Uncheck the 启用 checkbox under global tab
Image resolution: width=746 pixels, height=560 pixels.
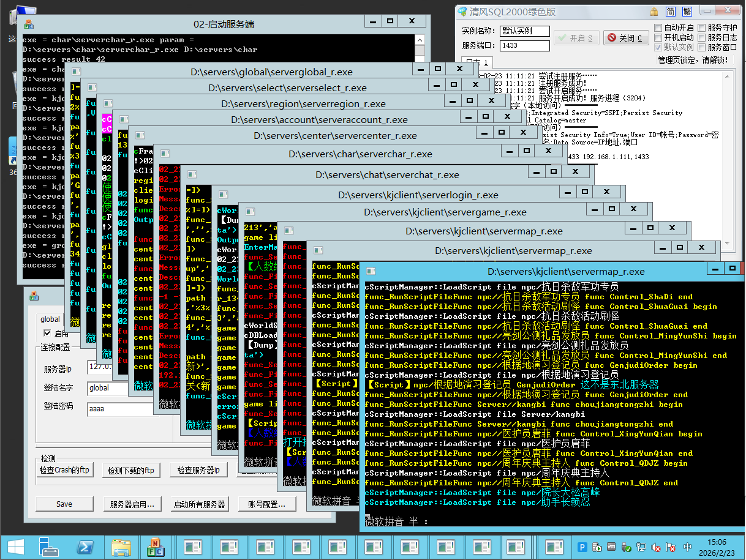tap(47, 334)
